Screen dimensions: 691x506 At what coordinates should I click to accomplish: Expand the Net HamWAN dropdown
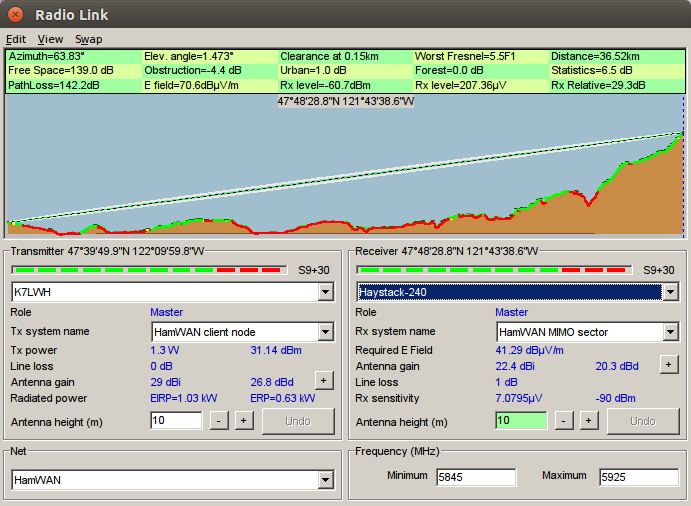click(324, 481)
